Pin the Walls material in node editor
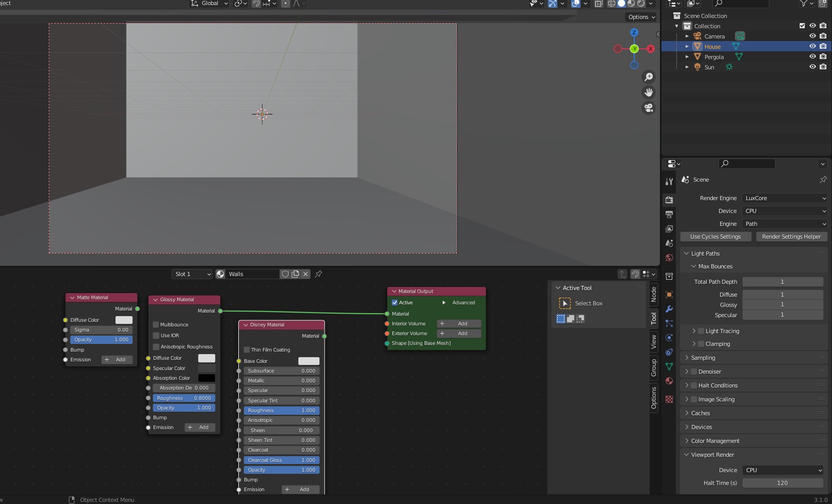Image resolution: width=832 pixels, height=504 pixels. 318,274
